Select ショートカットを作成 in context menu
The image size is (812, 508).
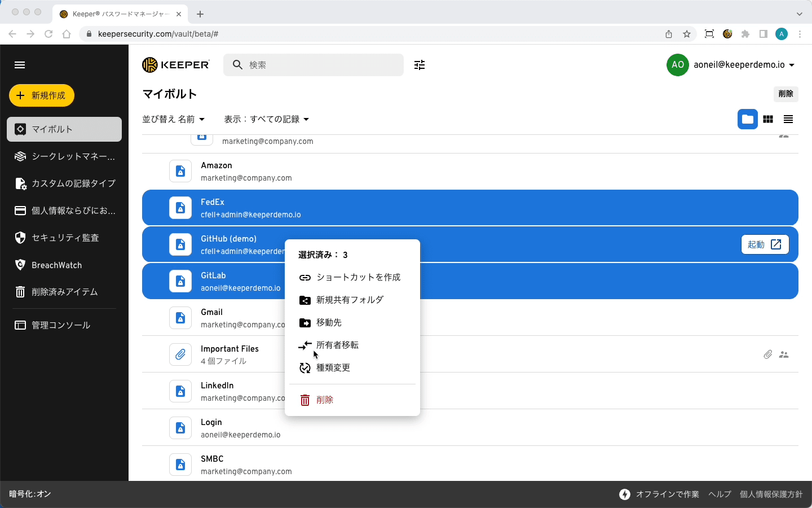coord(358,277)
